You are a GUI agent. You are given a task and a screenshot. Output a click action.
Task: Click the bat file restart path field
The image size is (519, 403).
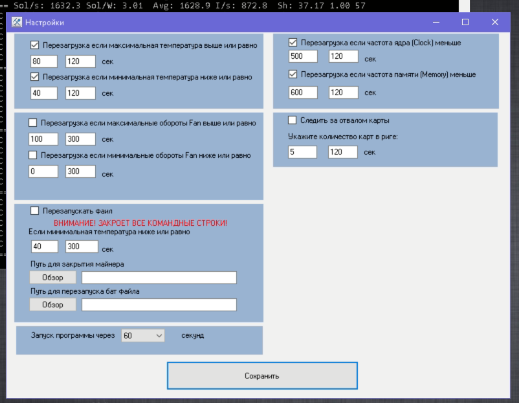coord(159,305)
